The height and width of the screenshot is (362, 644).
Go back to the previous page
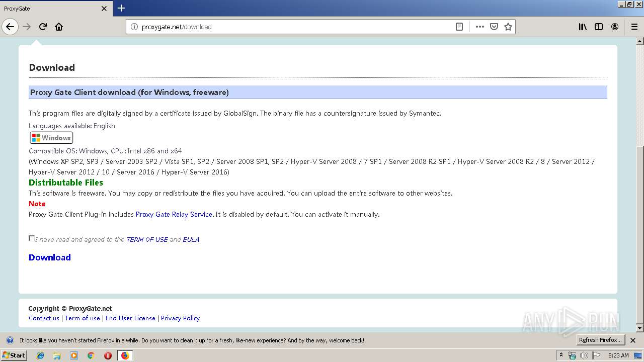pos(10,27)
